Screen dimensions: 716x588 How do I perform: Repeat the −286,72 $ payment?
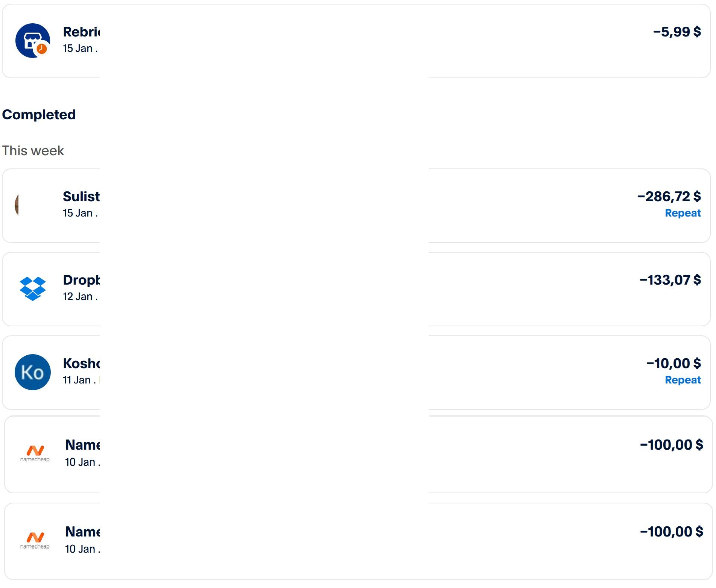(x=683, y=213)
